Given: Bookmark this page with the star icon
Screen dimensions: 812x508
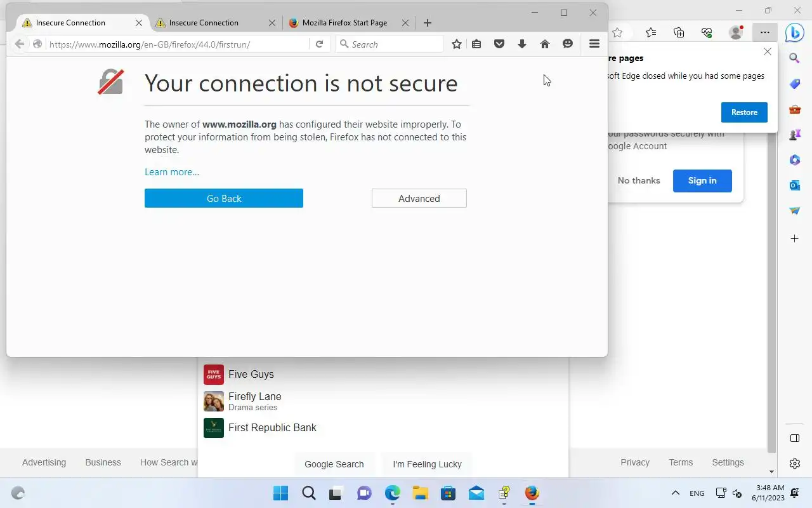Looking at the screenshot, I should pyautogui.click(x=456, y=44).
